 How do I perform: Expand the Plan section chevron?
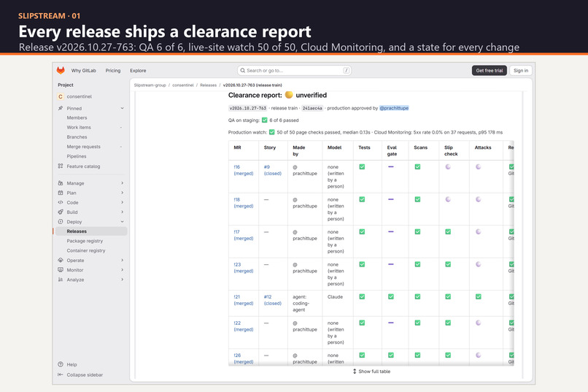coord(123,193)
